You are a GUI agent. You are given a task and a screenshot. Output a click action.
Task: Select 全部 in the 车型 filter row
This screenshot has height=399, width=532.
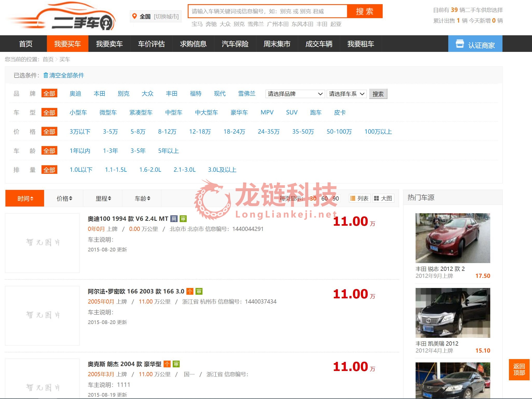(49, 113)
